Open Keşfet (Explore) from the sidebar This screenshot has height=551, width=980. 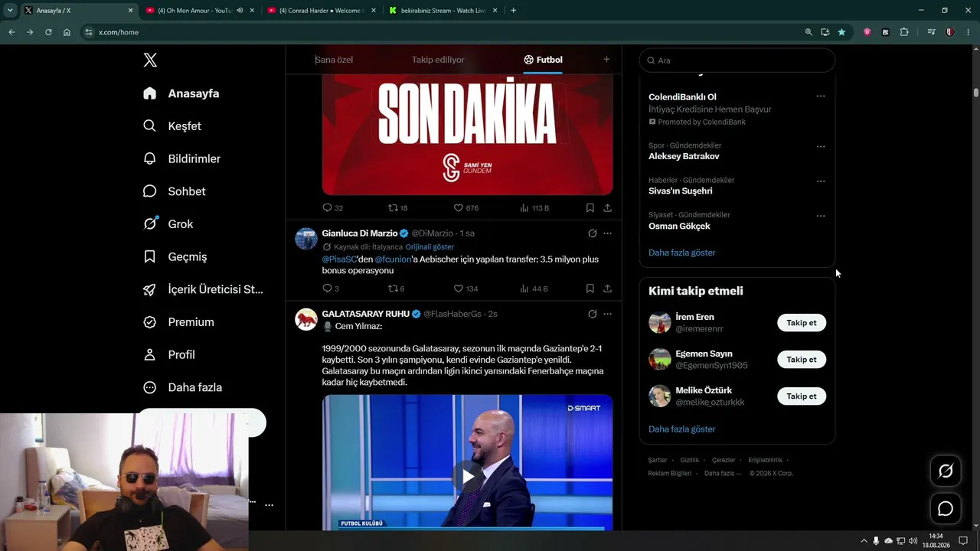[x=173, y=126]
